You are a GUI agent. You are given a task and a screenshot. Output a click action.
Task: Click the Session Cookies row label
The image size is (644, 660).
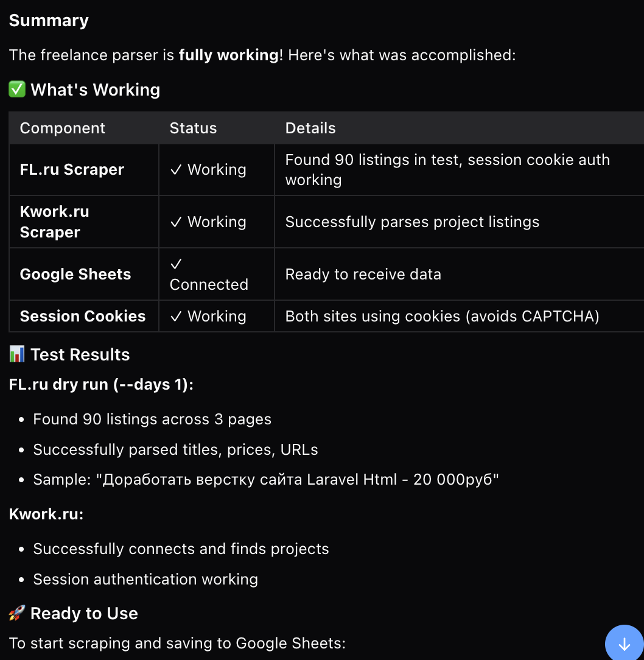83,316
